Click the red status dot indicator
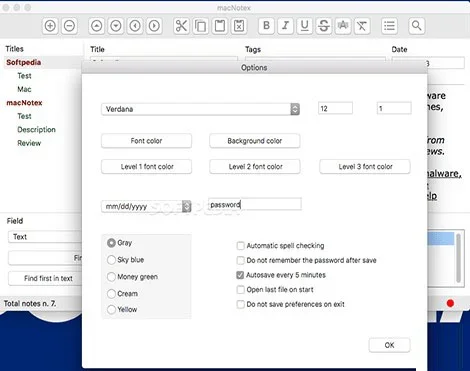470x371 pixels. coord(450,303)
